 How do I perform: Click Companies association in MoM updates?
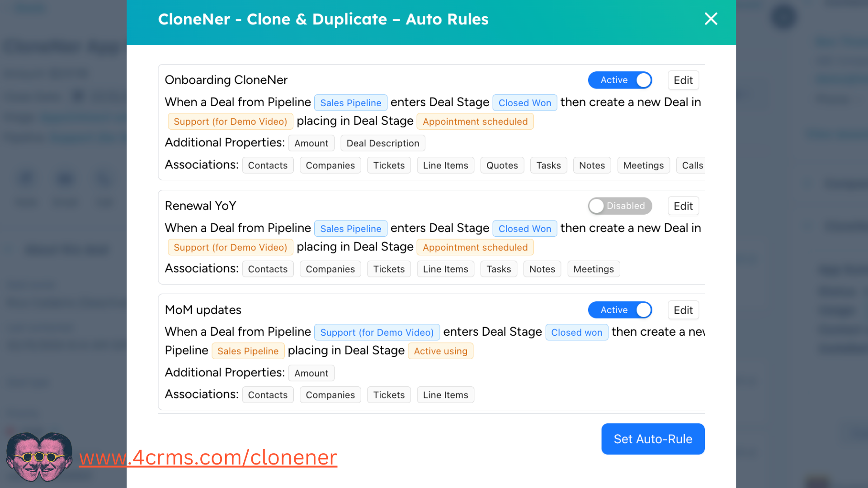click(330, 395)
